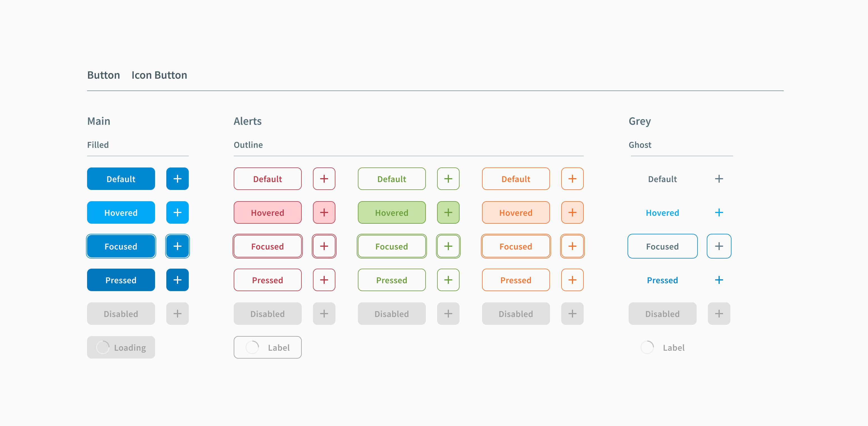Click the green outline Focused button
The image size is (868, 426).
click(x=392, y=246)
